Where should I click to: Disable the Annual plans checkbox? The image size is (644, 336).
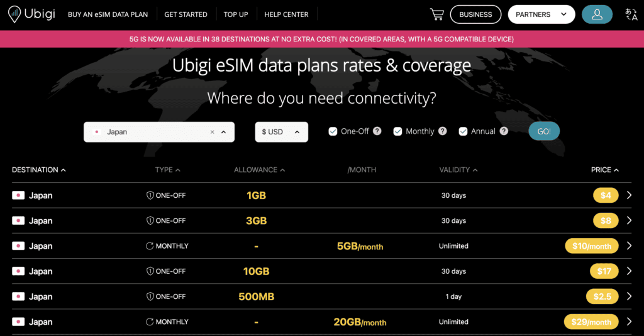tap(464, 131)
